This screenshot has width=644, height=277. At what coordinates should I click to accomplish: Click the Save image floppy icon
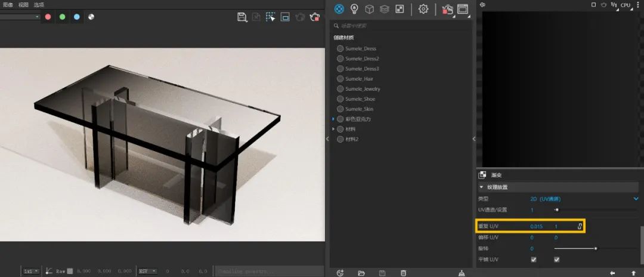point(242,17)
